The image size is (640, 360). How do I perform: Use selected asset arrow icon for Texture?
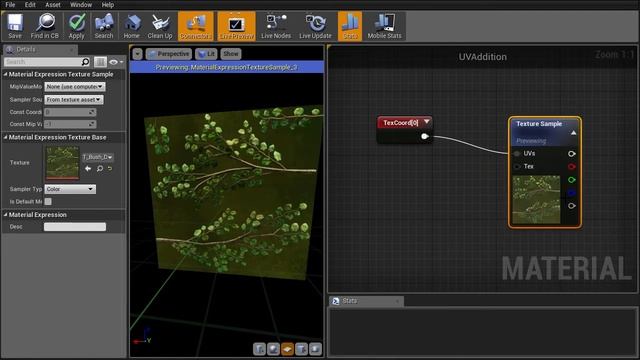(x=88, y=169)
